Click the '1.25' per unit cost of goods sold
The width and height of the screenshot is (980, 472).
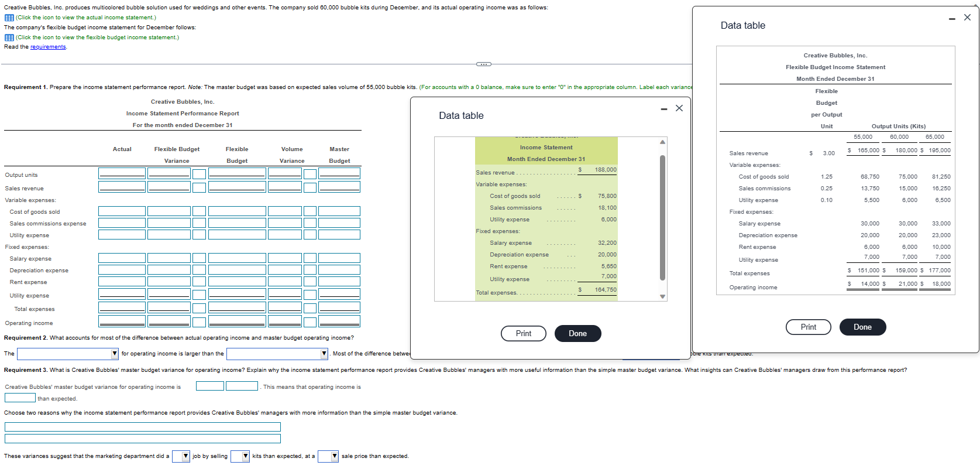(x=827, y=177)
